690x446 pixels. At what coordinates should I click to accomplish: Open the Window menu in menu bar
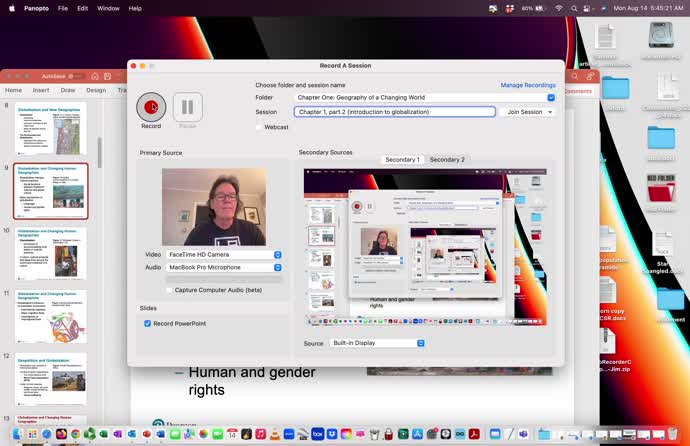108,8
